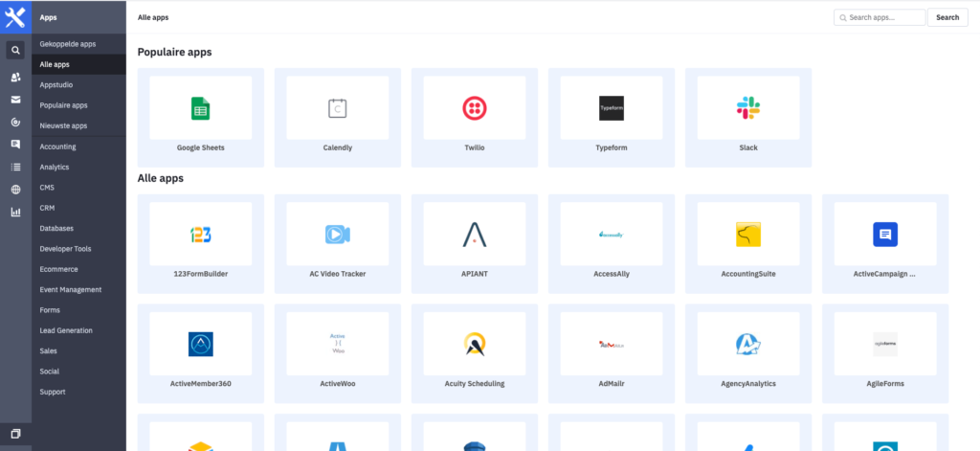
Task: Select Appstudio in the sidebar menu
Action: pyautogui.click(x=56, y=85)
